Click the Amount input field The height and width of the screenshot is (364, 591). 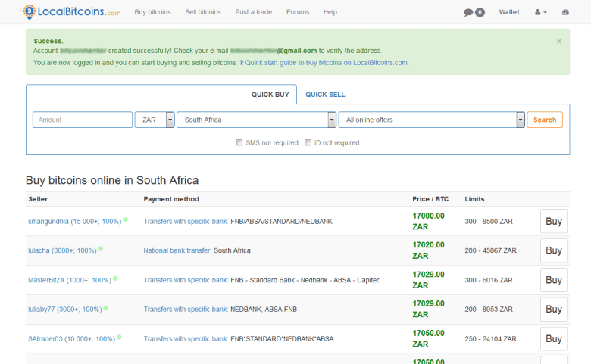(x=82, y=120)
